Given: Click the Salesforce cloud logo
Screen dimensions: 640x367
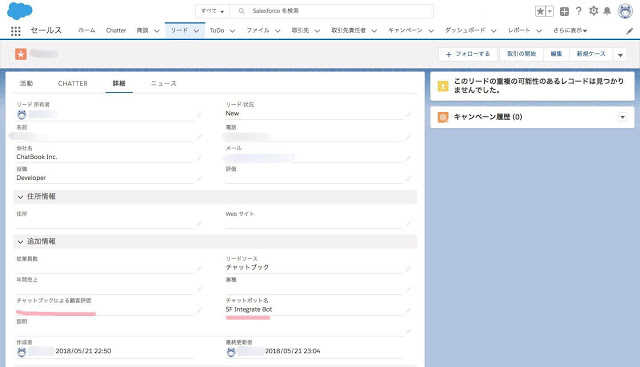Looking at the screenshot, I should [19, 11].
